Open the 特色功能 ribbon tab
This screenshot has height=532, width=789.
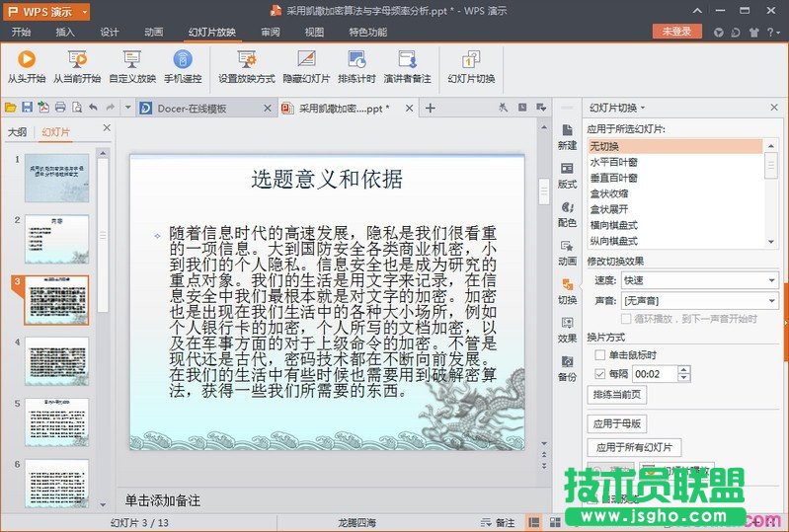coord(367,33)
